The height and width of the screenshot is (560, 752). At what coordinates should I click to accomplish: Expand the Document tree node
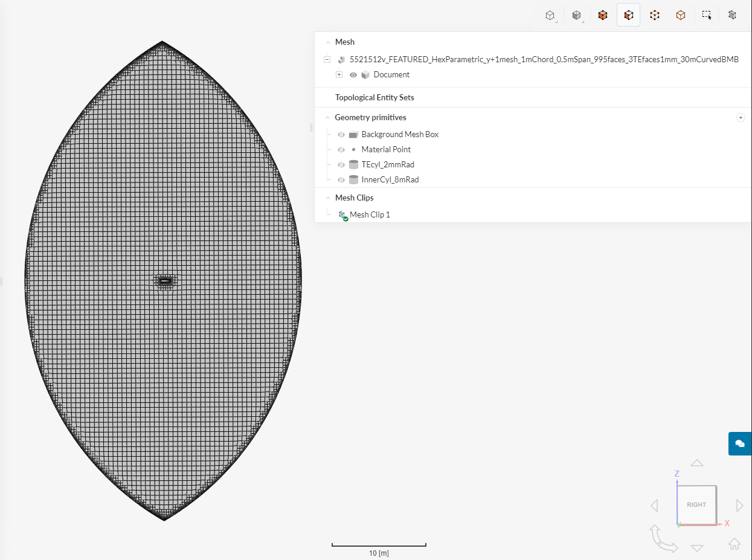point(339,75)
